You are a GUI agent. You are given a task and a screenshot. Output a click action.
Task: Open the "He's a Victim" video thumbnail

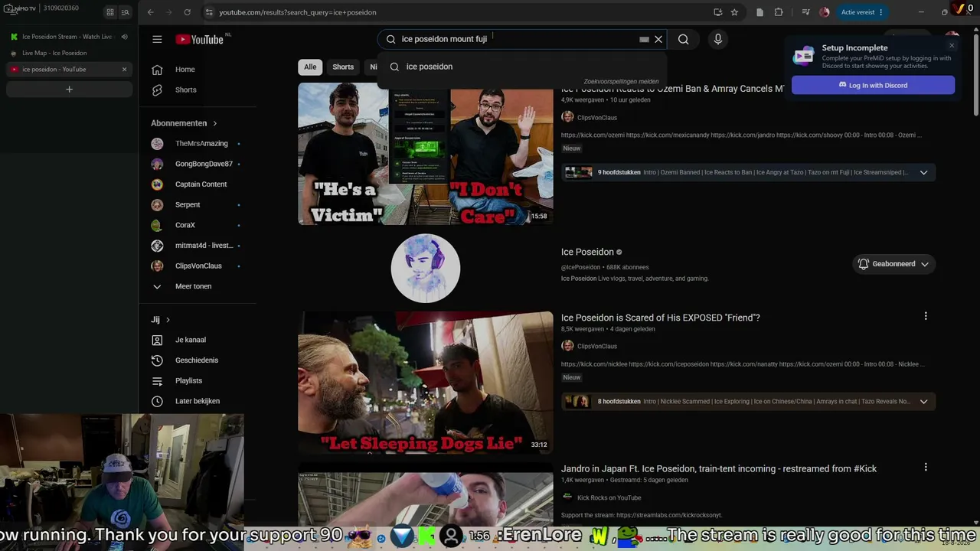pyautogui.click(x=425, y=154)
